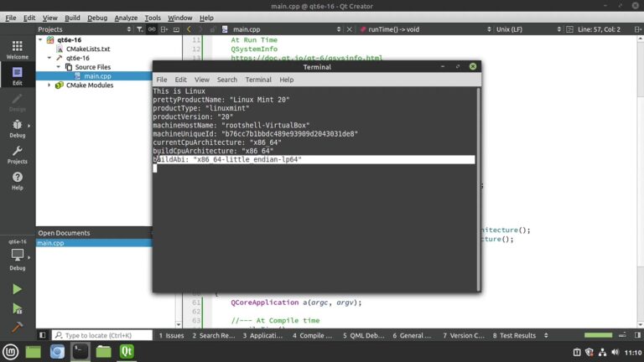Click the editor vertical scrollbar
Image resolution: width=644 pixels, height=362 pixels.
641,181
